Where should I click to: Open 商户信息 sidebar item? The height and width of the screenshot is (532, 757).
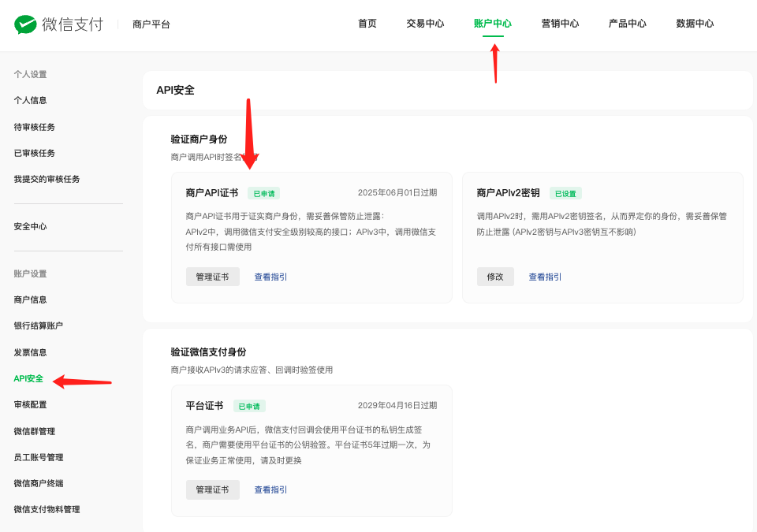click(31, 299)
